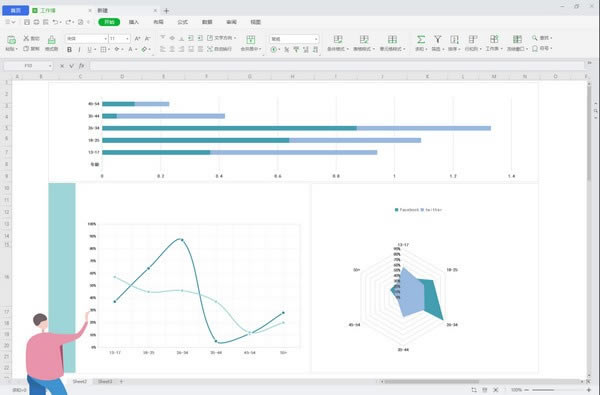This screenshot has height=395, width=600.
Task: Toggle italic formatting
Action: [x=79, y=49]
